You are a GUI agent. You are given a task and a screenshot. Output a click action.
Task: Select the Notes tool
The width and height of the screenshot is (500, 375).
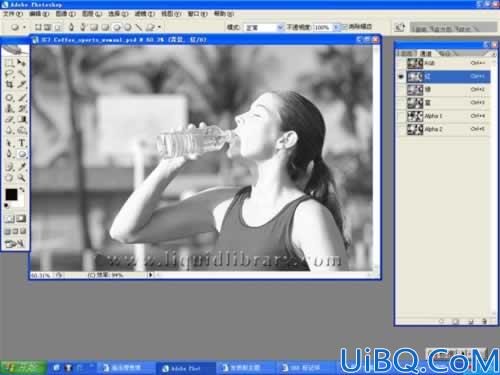tap(9, 167)
